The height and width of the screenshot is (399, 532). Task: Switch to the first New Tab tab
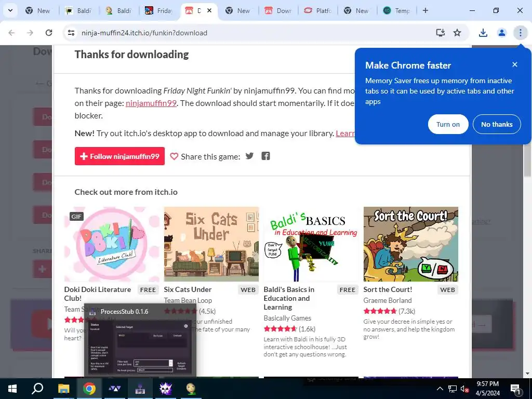pos(38,10)
